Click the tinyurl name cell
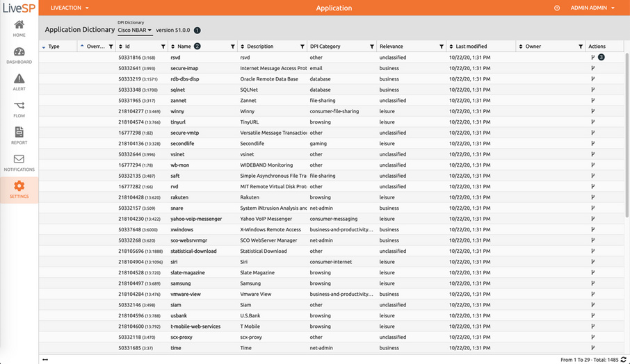Image resolution: width=630 pixels, height=364 pixels. [x=177, y=122]
